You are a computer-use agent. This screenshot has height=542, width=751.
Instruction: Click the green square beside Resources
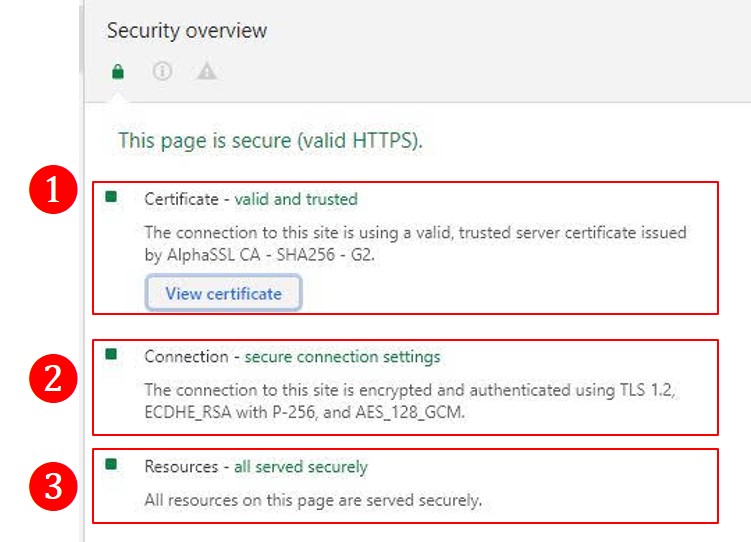(x=111, y=463)
